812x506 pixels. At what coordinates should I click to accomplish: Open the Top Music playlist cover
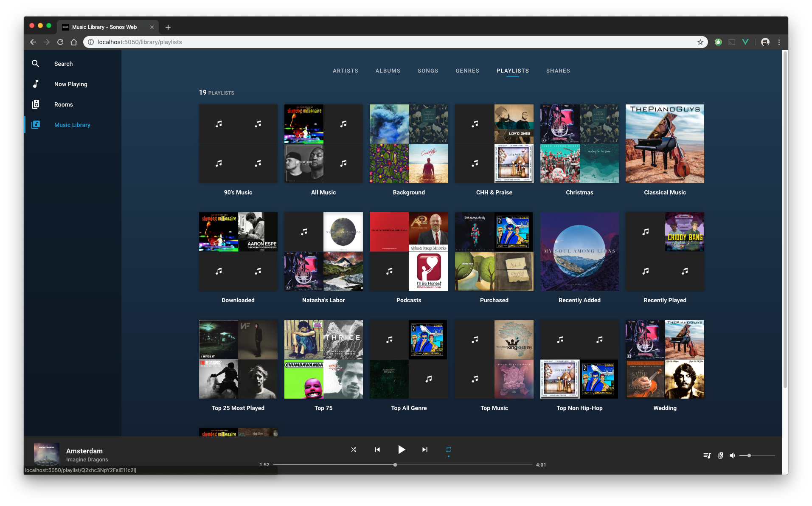[494, 359]
